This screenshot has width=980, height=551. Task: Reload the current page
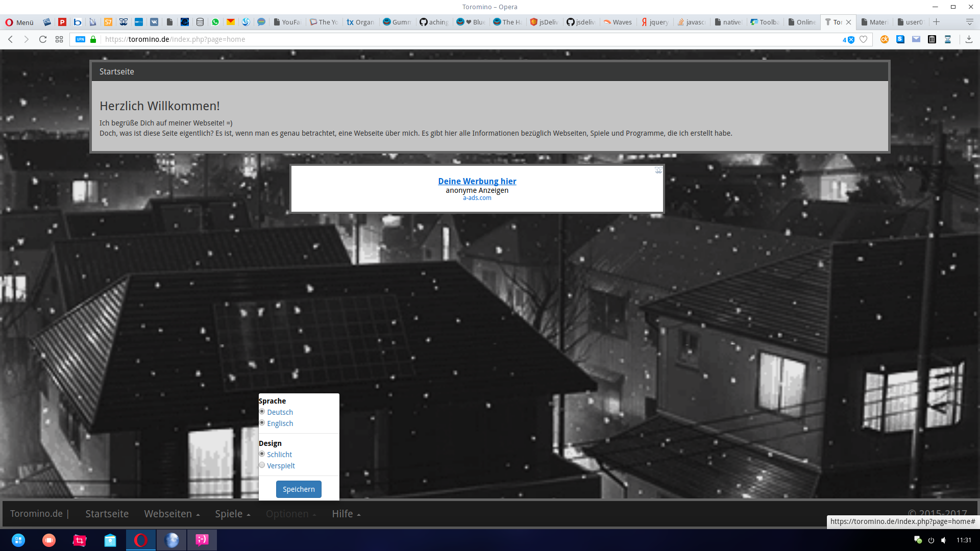click(43, 39)
